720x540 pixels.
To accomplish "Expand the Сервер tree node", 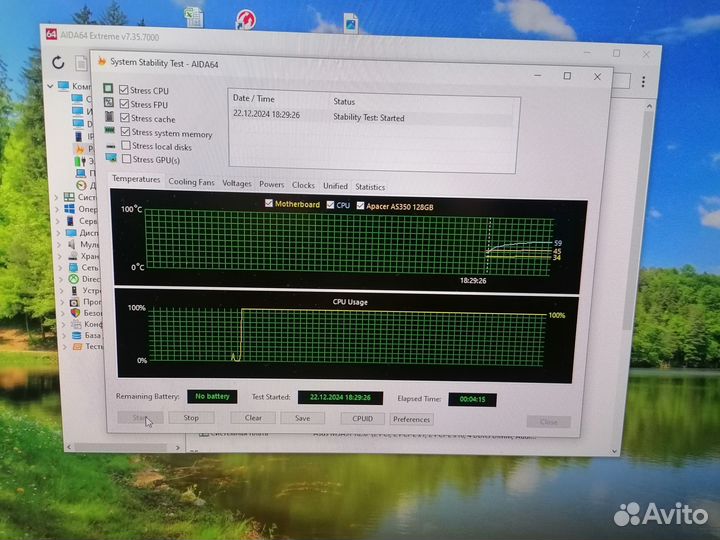I will (x=58, y=221).
